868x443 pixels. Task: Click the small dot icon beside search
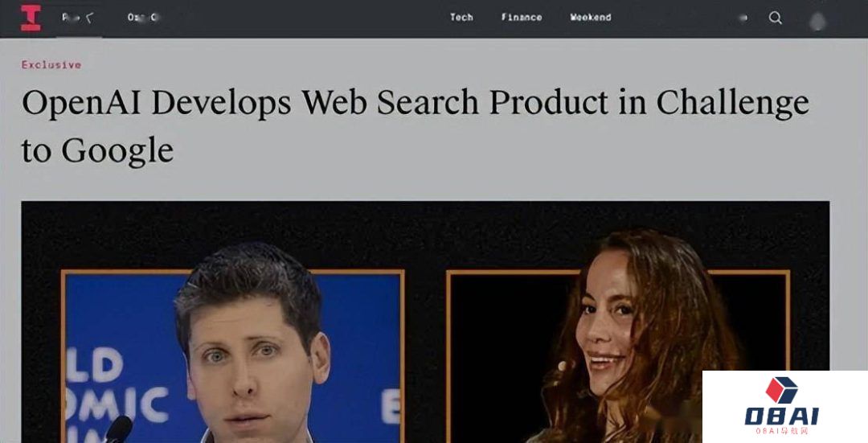point(743,18)
